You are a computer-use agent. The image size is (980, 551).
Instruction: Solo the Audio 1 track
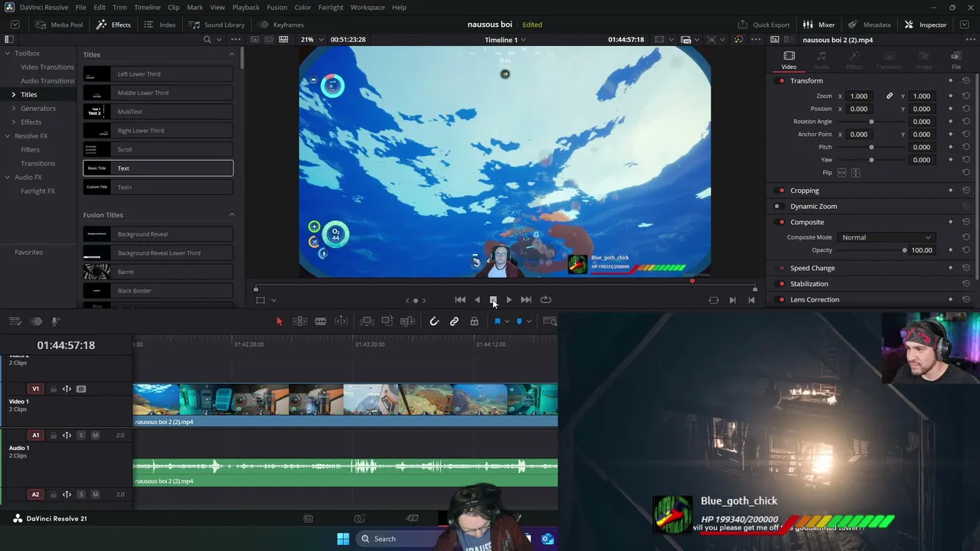81,435
